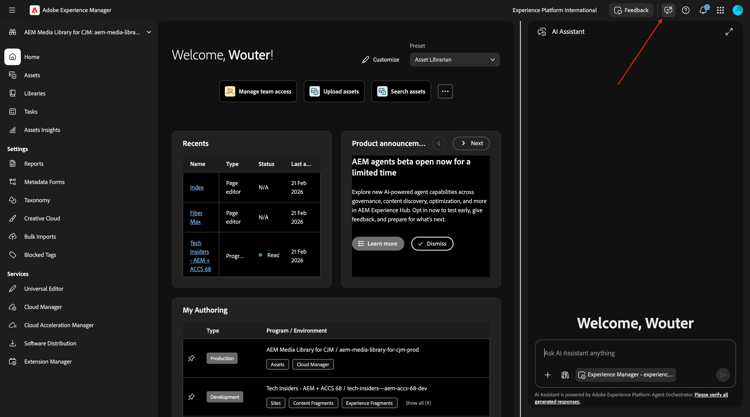Viewport: 750px width, 417px height.
Task: Expand the AEM Media Library program switcher
Action: pyautogui.click(x=149, y=32)
